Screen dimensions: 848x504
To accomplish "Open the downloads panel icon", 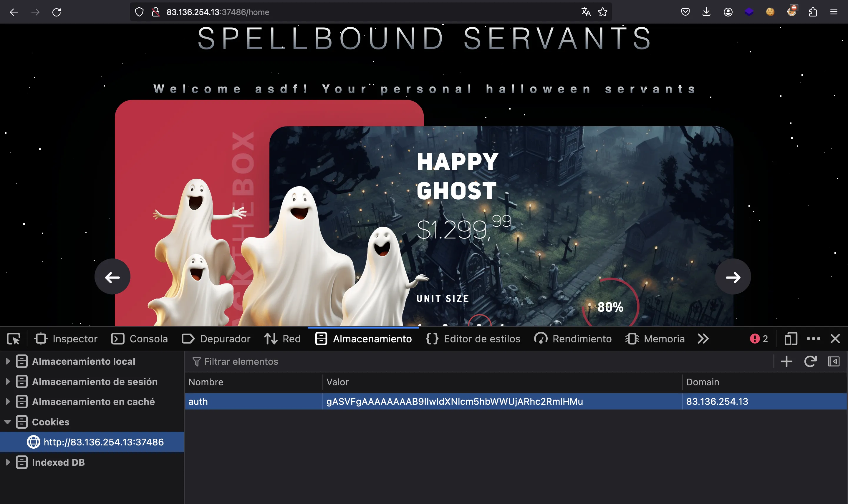I will pos(706,12).
